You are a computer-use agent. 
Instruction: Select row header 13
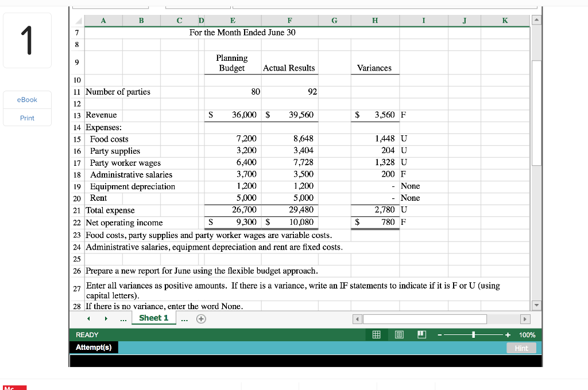click(x=76, y=115)
